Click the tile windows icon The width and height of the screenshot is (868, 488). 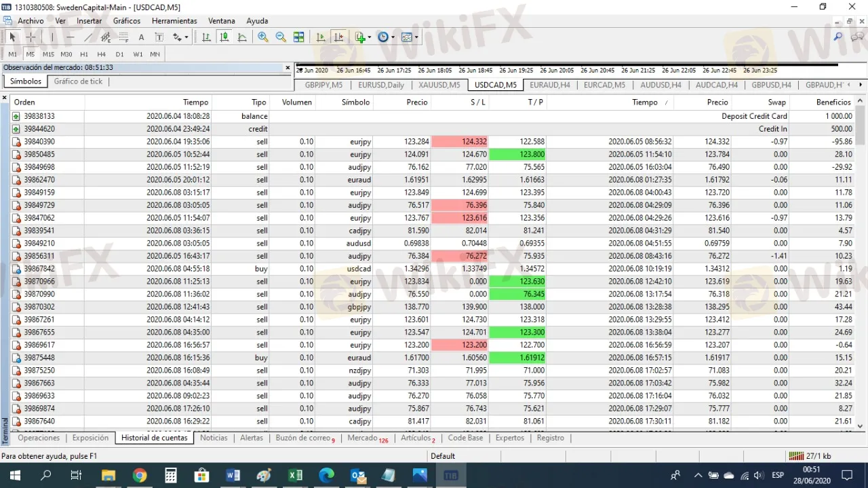pos(299,37)
